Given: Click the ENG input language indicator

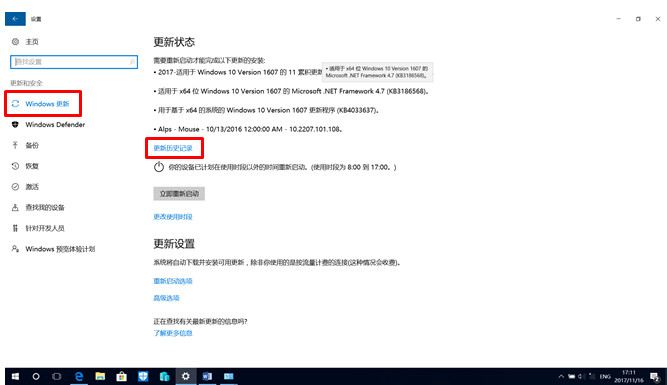Looking at the screenshot, I should (605, 376).
